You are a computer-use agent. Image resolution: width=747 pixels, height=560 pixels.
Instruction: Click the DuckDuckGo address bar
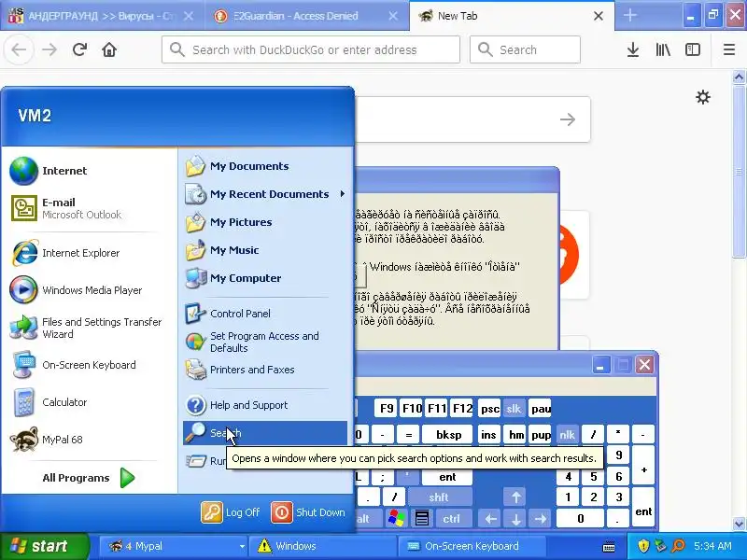311,49
